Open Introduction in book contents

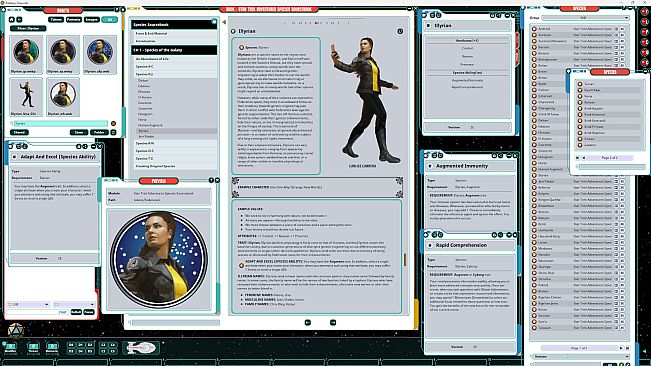[x=174, y=41]
